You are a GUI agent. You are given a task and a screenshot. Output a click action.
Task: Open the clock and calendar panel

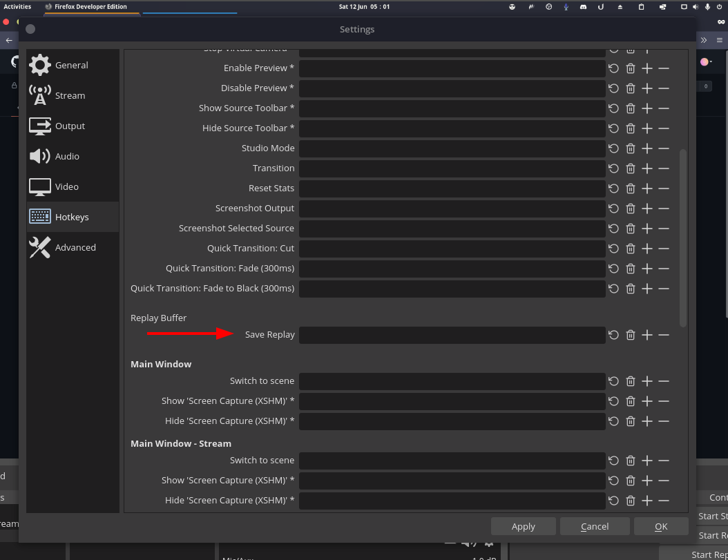[x=364, y=6]
